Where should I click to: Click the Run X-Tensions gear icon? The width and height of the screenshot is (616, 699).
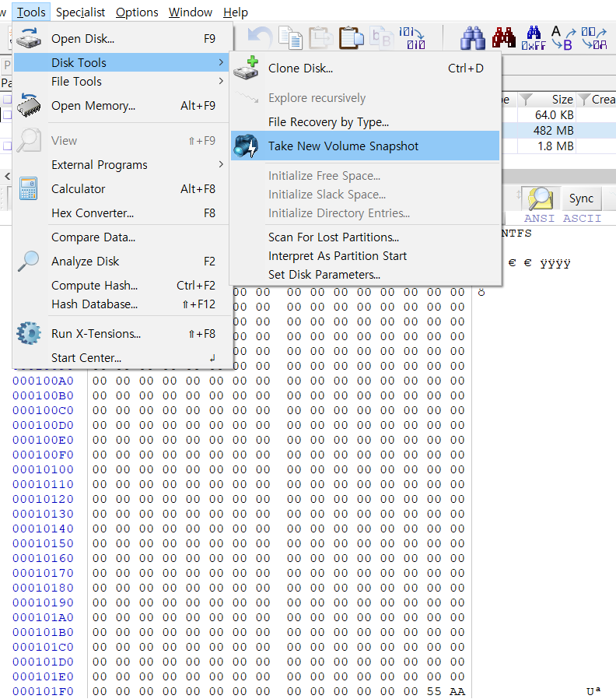[x=29, y=333]
